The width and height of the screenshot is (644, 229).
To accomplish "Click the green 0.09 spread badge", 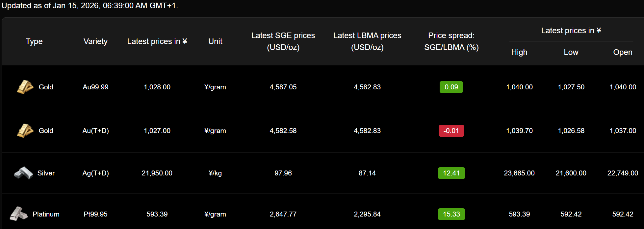I will 451,87.
